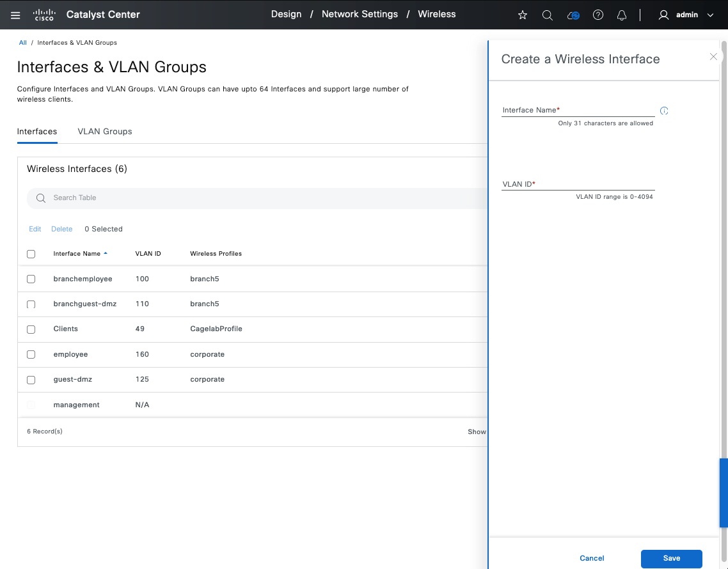Click the branchemployee interface name

(x=83, y=279)
